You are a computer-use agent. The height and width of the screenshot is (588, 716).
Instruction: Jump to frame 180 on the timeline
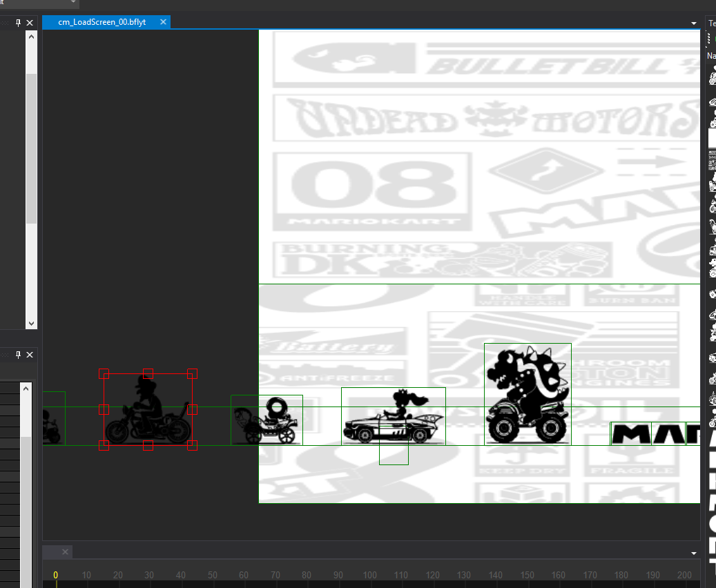click(x=621, y=575)
